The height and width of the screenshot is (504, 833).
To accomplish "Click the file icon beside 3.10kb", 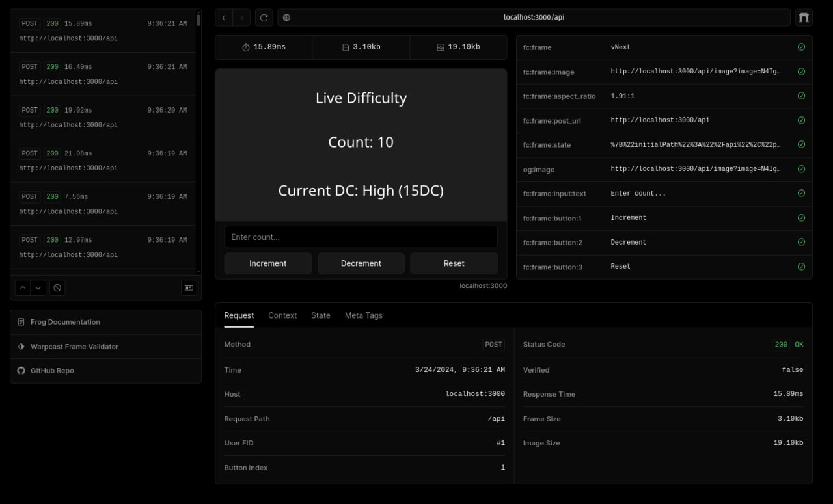I will coord(346,47).
